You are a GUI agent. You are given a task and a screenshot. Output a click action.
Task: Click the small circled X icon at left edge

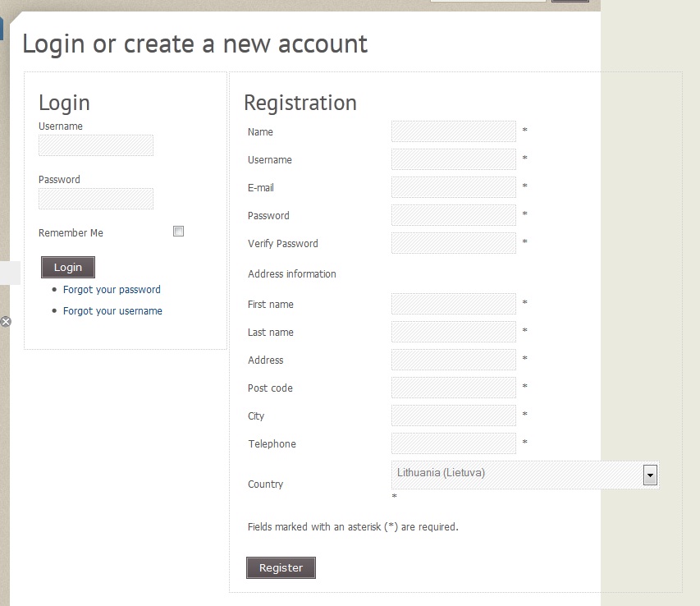pyautogui.click(x=6, y=322)
